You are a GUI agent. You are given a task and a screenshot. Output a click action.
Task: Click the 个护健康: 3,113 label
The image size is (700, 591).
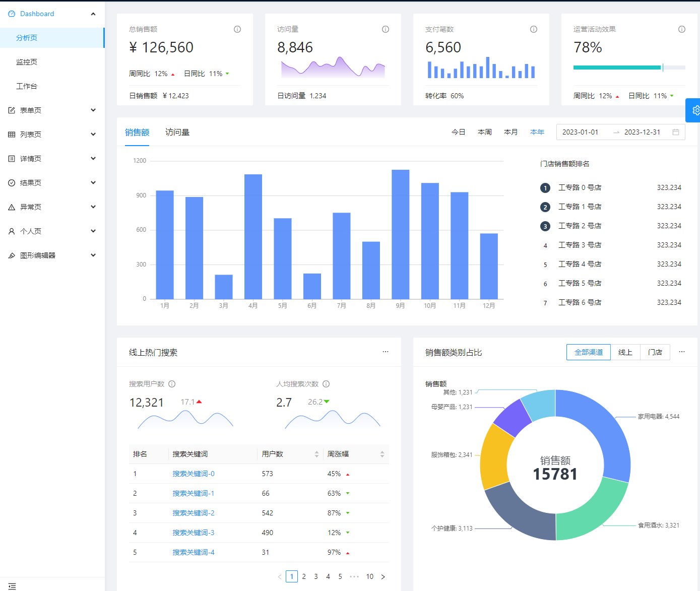point(452,529)
